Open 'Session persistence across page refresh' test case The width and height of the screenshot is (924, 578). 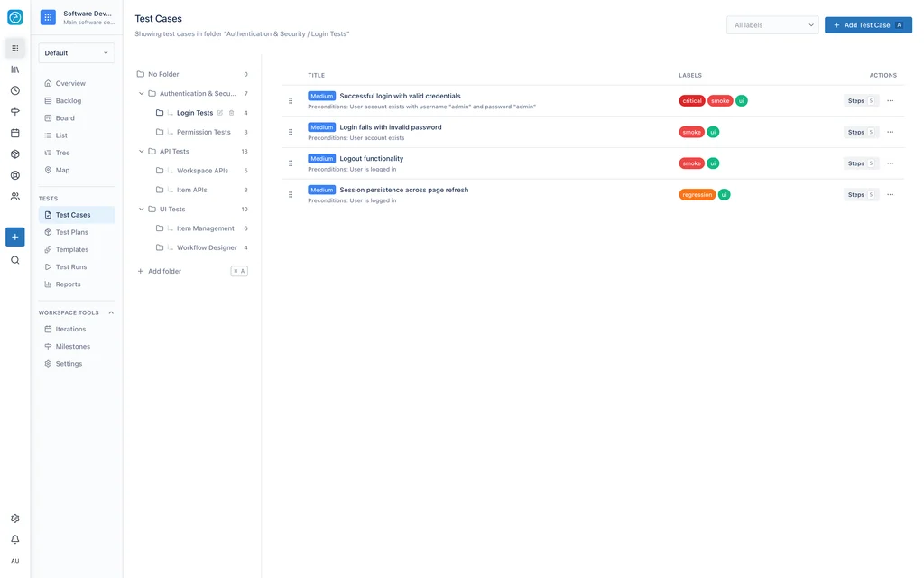tap(403, 190)
